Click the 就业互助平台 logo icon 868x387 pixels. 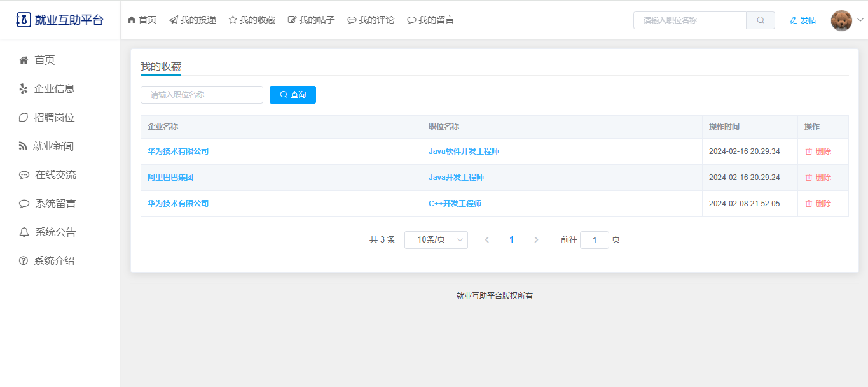click(24, 20)
